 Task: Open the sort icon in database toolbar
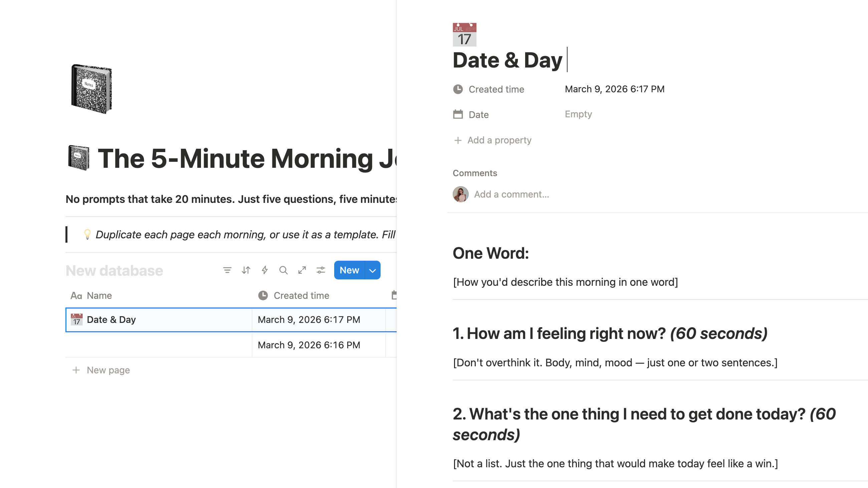pos(246,270)
